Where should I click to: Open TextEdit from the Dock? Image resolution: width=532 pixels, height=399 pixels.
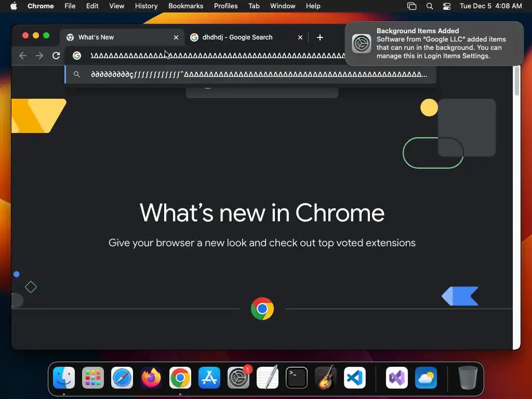[x=268, y=378]
